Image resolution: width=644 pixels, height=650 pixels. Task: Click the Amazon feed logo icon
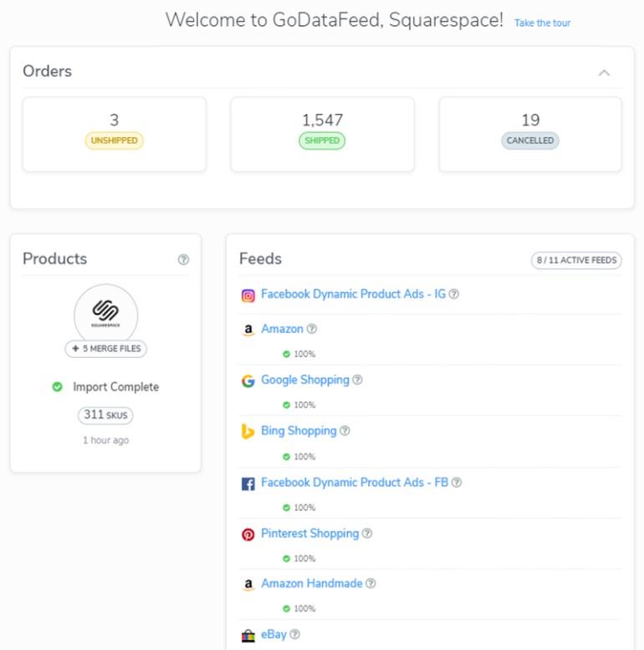tap(248, 330)
